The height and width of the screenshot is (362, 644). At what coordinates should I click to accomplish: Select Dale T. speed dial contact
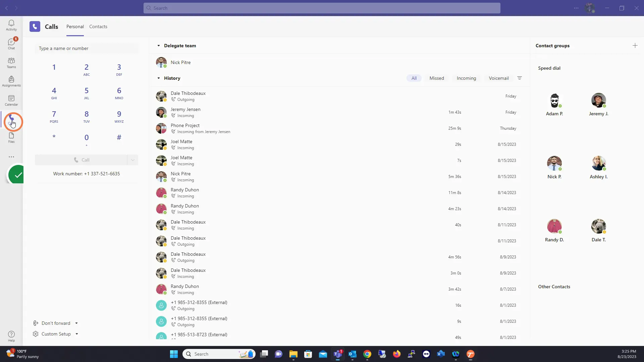pyautogui.click(x=599, y=231)
